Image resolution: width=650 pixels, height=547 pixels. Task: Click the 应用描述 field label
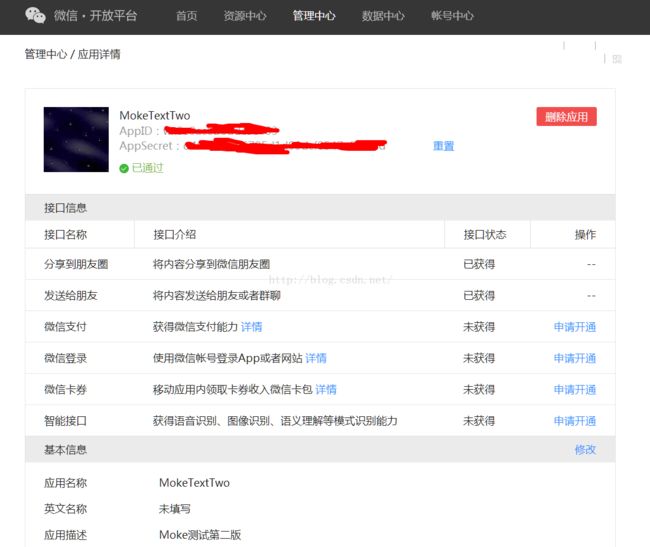click(65, 535)
